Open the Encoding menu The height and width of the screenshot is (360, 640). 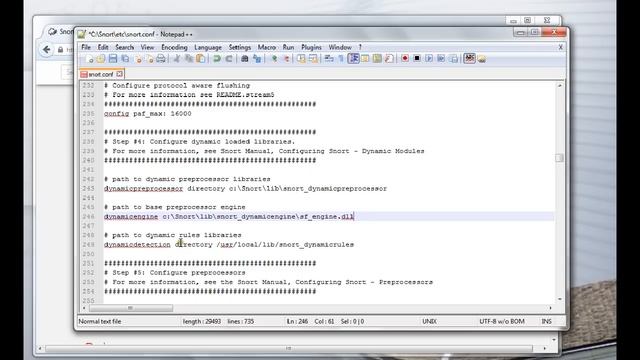pos(174,47)
